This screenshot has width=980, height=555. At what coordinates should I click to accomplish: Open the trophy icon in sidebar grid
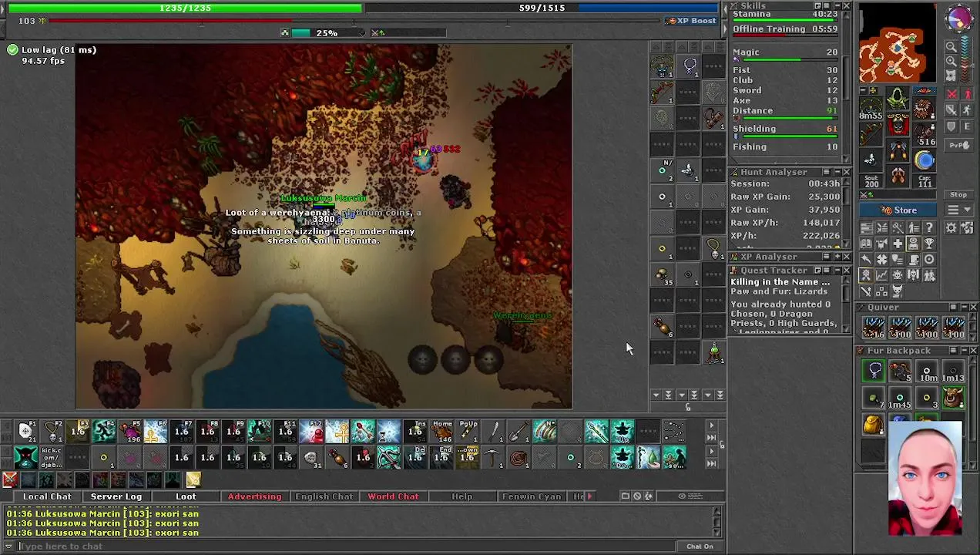click(x=929, y=244)
